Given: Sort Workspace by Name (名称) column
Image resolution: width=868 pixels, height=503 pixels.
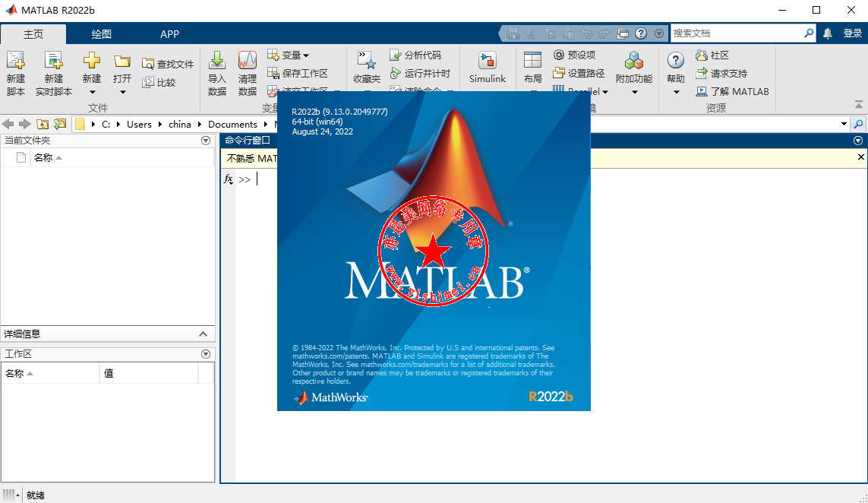Looking at the screenshot, I should click(50, 373).
